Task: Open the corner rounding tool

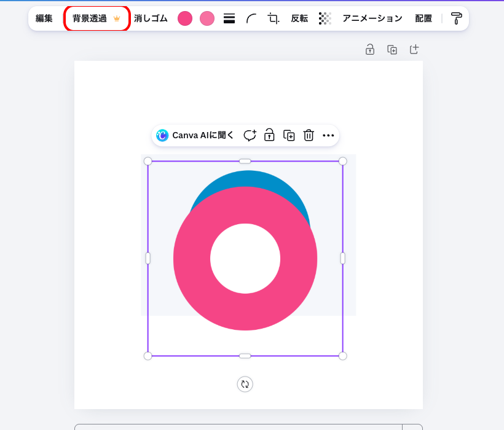Action: 251,18
